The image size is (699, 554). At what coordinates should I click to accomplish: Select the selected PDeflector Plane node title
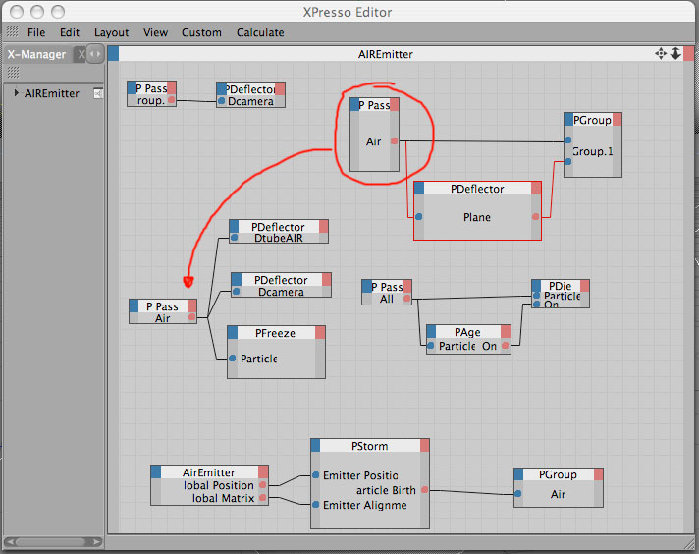point(477,189)
